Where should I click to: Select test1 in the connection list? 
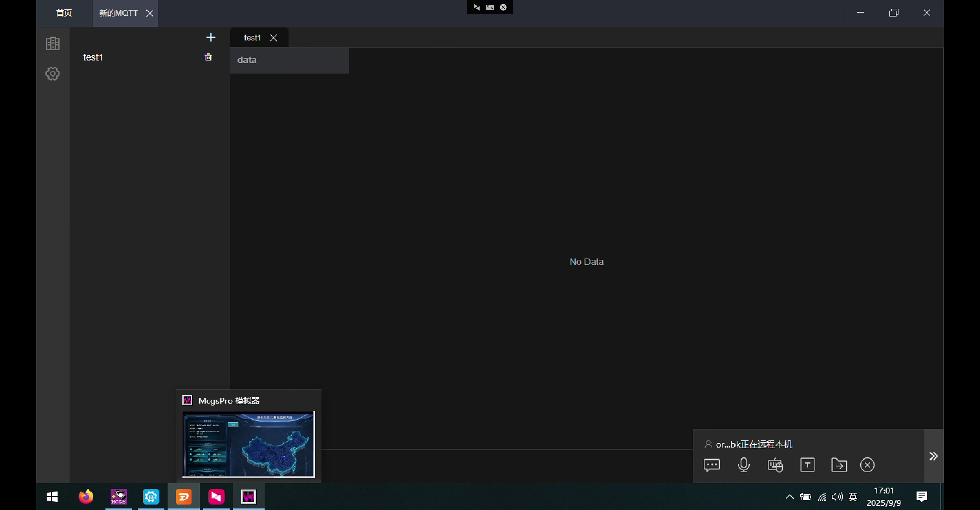[x=93, y=57]
